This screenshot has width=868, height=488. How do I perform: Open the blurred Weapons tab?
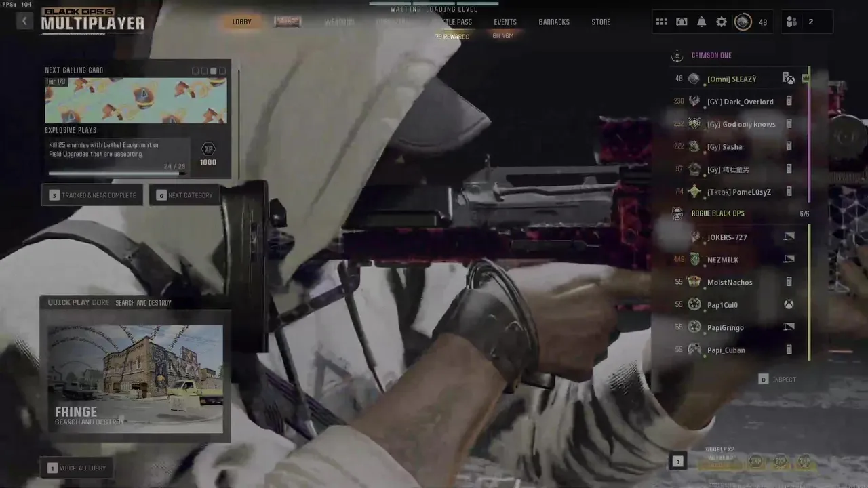(339, 22)
